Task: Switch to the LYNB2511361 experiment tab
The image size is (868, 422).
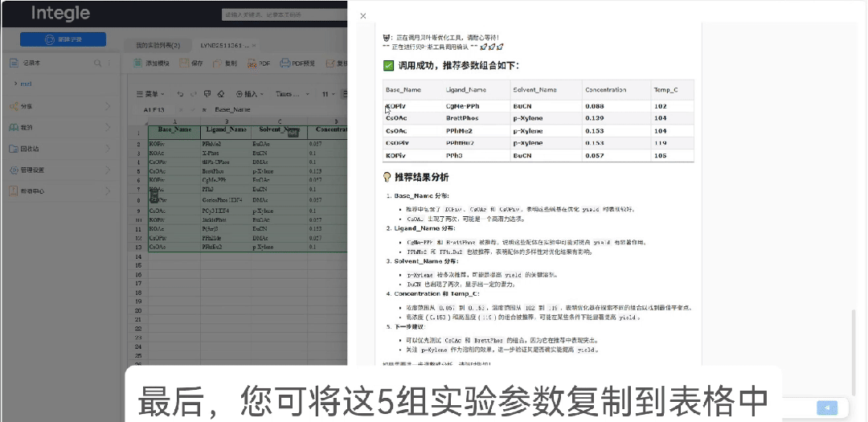Action: 225,45
